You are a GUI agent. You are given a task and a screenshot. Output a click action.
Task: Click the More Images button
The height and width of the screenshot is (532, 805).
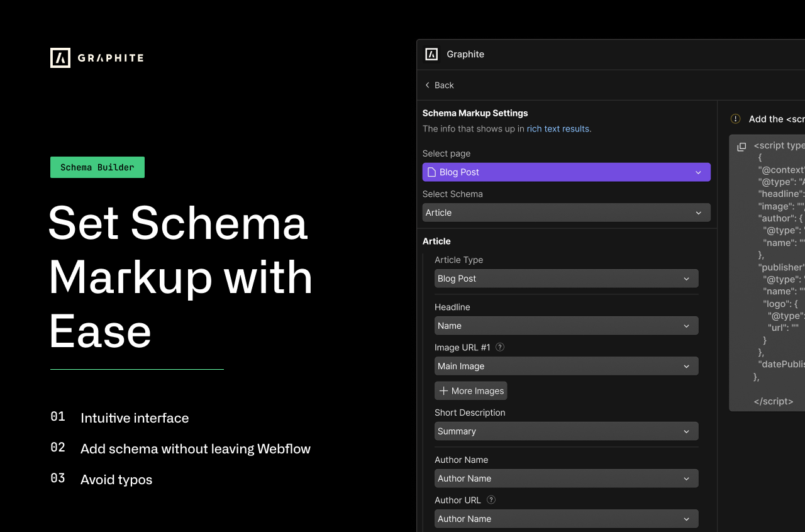point(470,390)
